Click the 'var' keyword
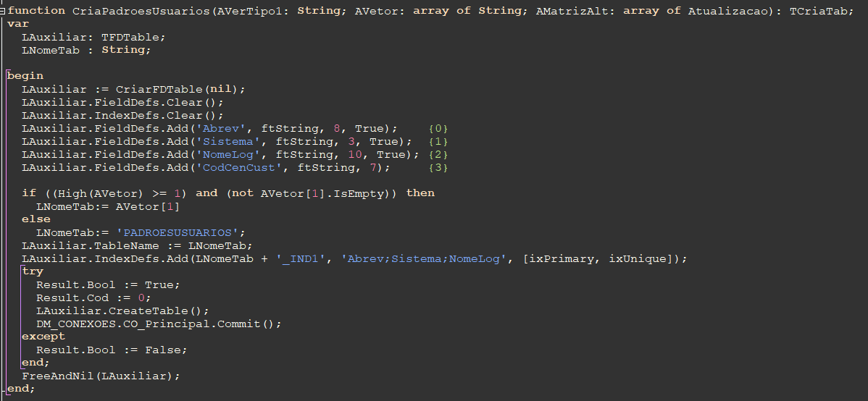 click(18, 24)
